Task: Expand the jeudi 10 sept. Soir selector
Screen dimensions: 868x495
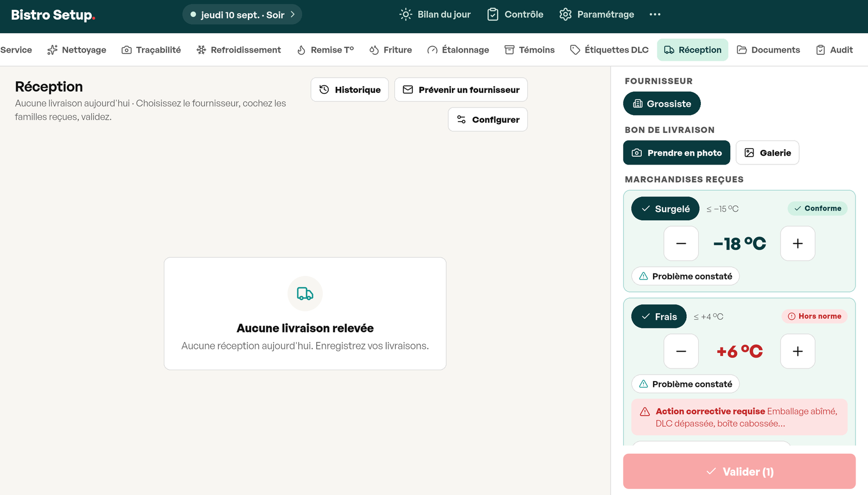Action: pyautogui.click(x=242, y=15)
